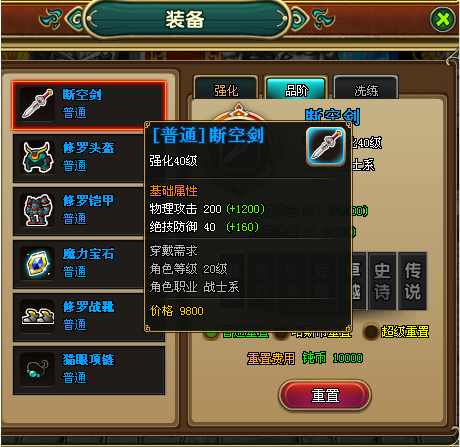Choose the 超级重置 radio option
Screen dimensions: 460x447
tap(370, 332)
